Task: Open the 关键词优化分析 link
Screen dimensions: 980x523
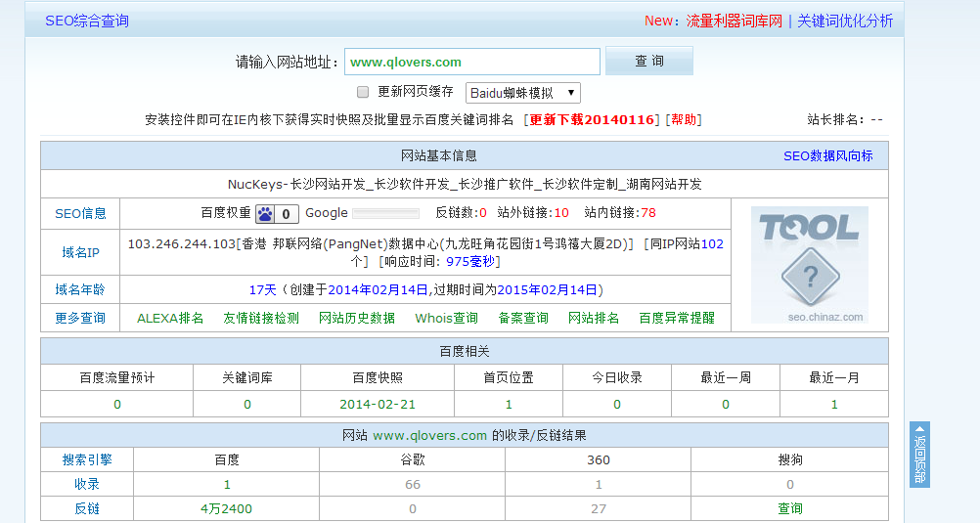Action: 845,21
